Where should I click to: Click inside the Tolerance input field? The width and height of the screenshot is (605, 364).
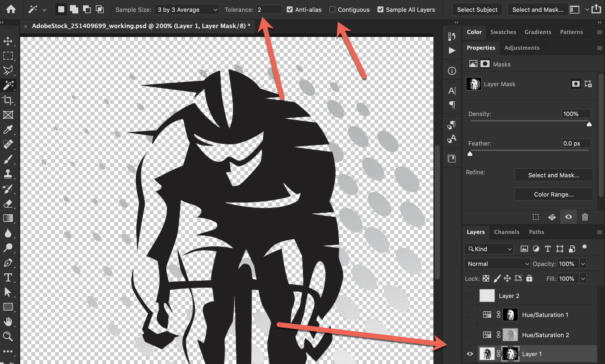[x=268, y=10]
